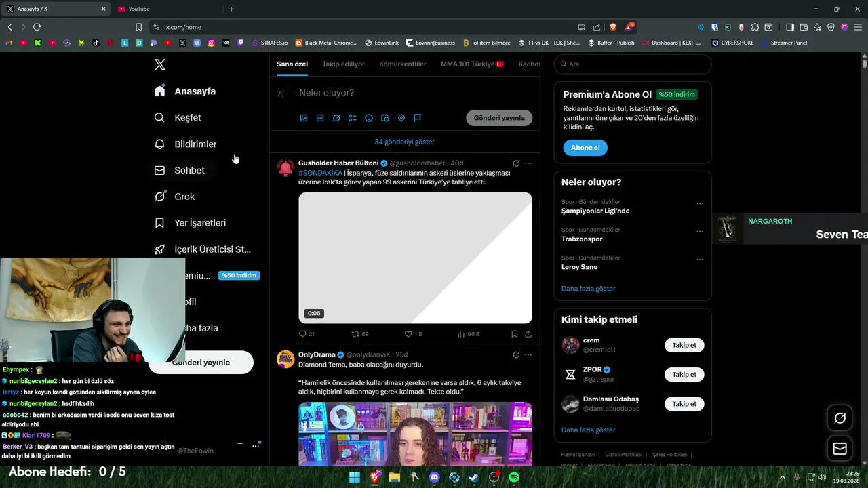Follow crem with Takip et
The width and height of the screenshot is (868, 488).
684,345
